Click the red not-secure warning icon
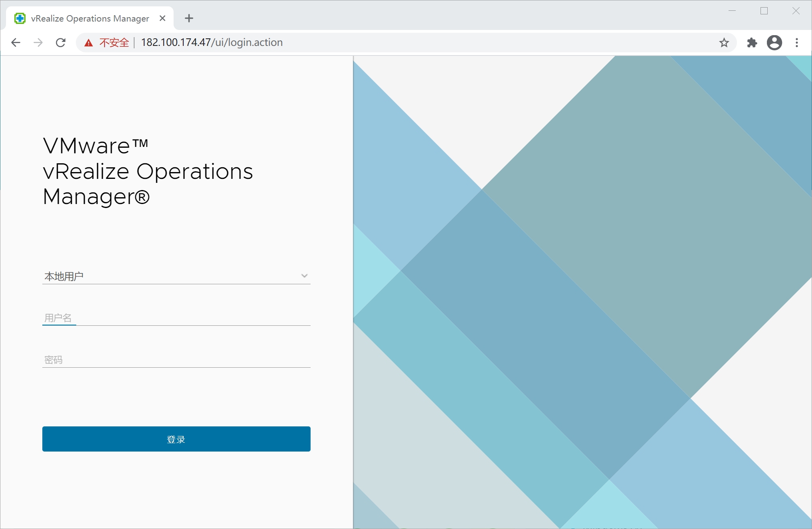This screenshot has height=529, width=812. pos(89,43)
